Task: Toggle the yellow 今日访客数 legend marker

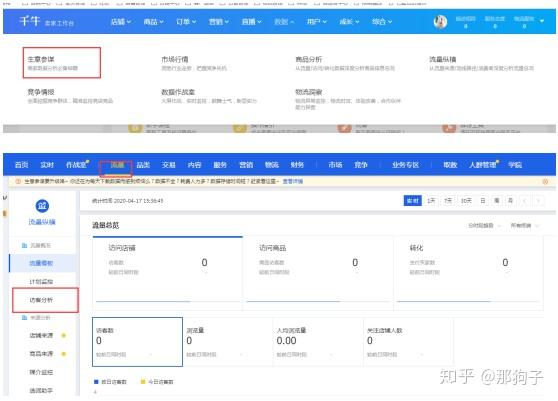Action: coord(143,382)
